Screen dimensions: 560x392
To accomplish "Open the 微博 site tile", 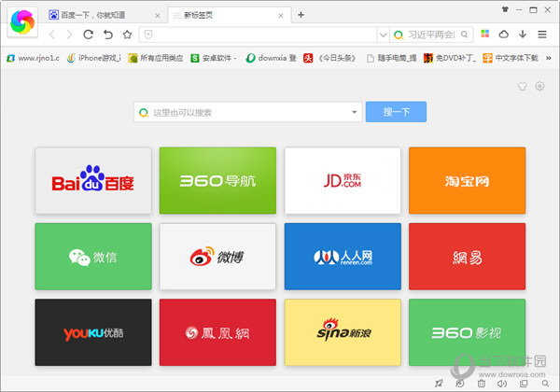I will point(217,257).
